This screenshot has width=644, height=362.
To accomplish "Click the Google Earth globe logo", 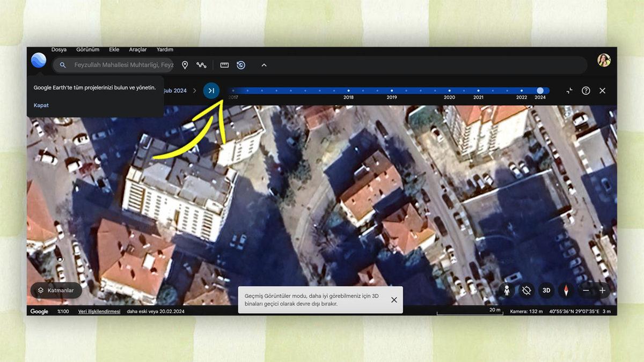I will coord(38,60).
